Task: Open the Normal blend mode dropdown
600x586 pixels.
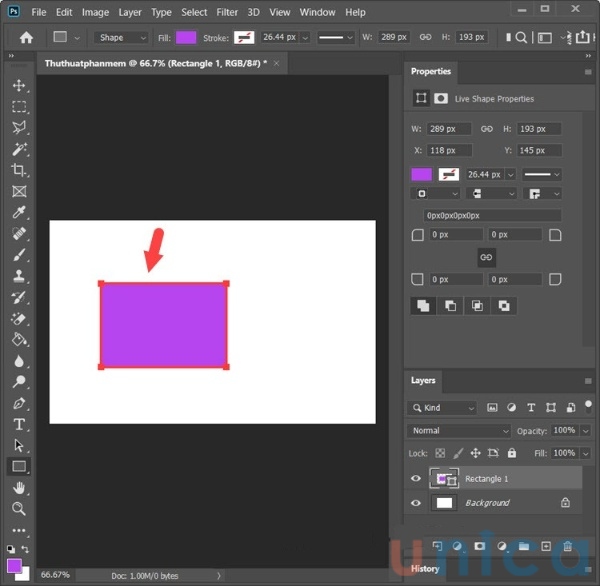Action: [459, 431]
